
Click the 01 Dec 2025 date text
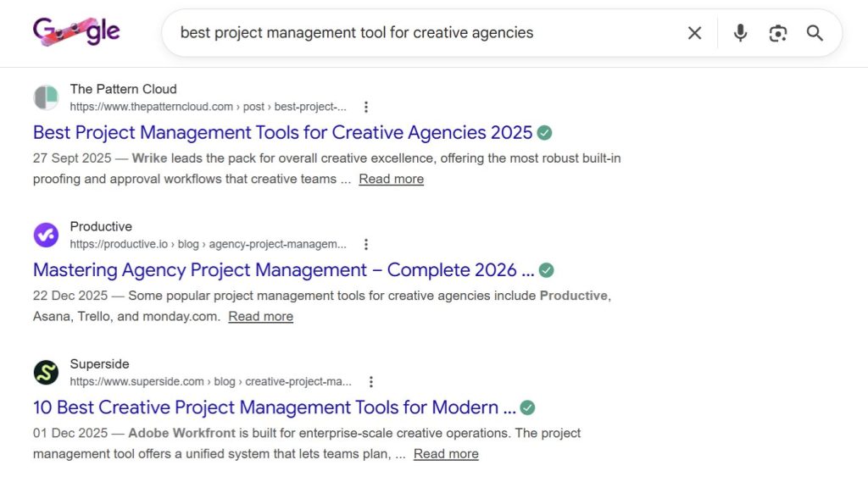tap(70, 433)
